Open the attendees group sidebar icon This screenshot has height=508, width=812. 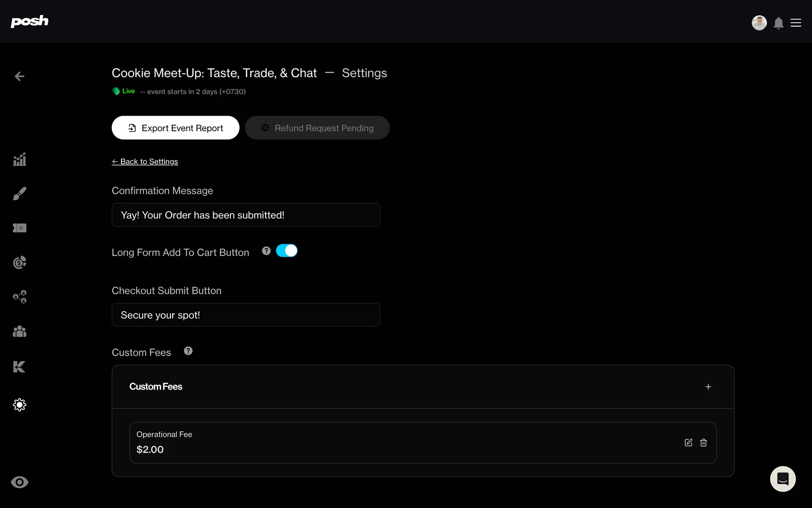coord(19,331)
